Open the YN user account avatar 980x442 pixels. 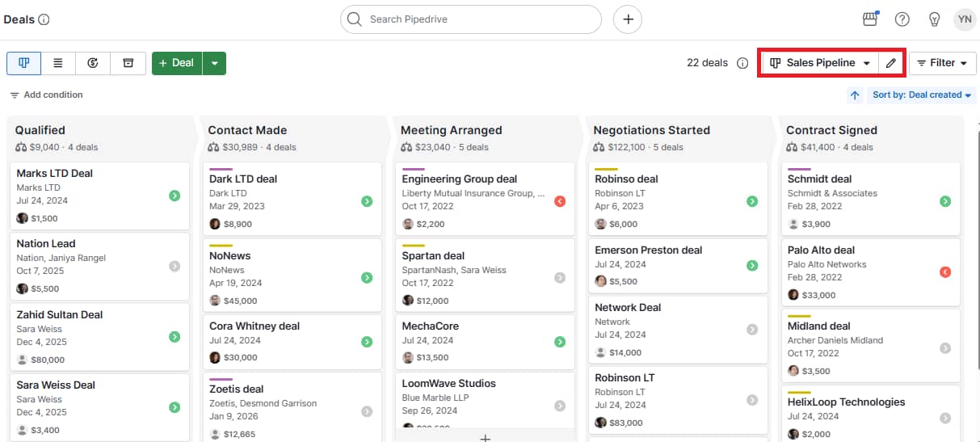(965, 19)
